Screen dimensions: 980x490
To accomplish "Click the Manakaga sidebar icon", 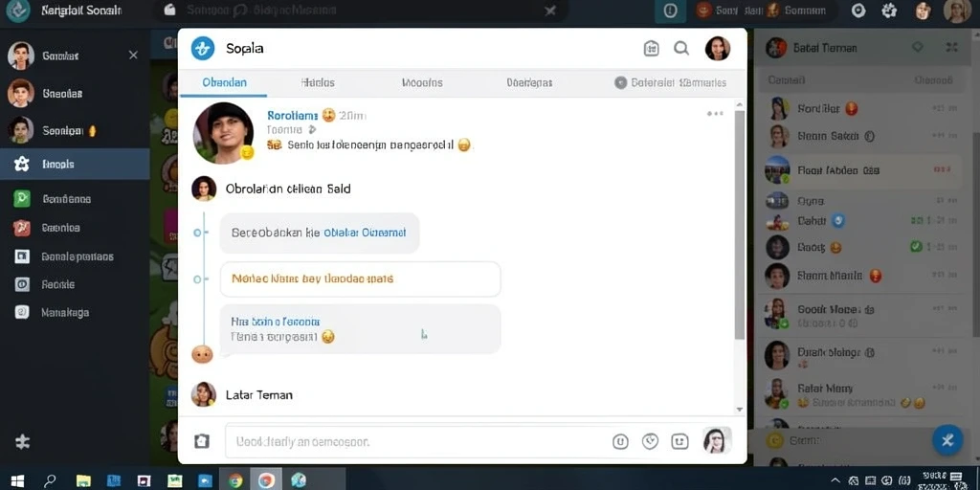I will [x=22, y=313].
